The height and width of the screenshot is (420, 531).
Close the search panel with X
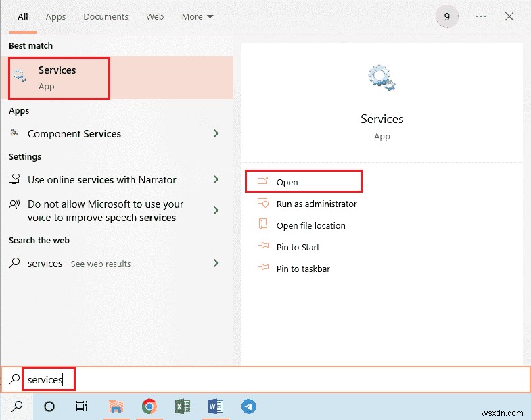click(x=509, y=16)
